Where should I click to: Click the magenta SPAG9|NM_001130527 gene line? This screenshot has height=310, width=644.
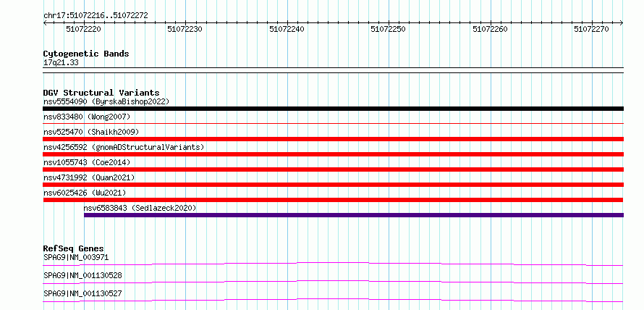pos(333,300)
